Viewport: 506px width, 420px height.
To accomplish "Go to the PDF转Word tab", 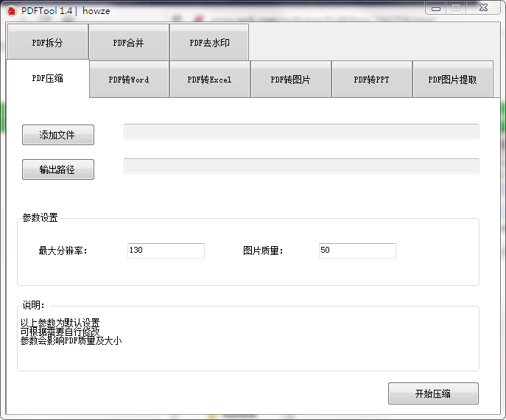I will pos(129,80).
